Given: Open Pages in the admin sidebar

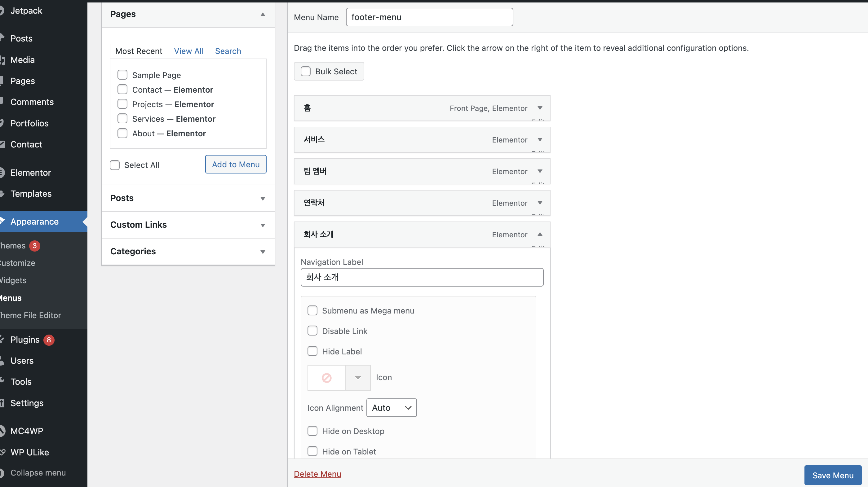Looking at the screenshot, I should click(23, 81).
